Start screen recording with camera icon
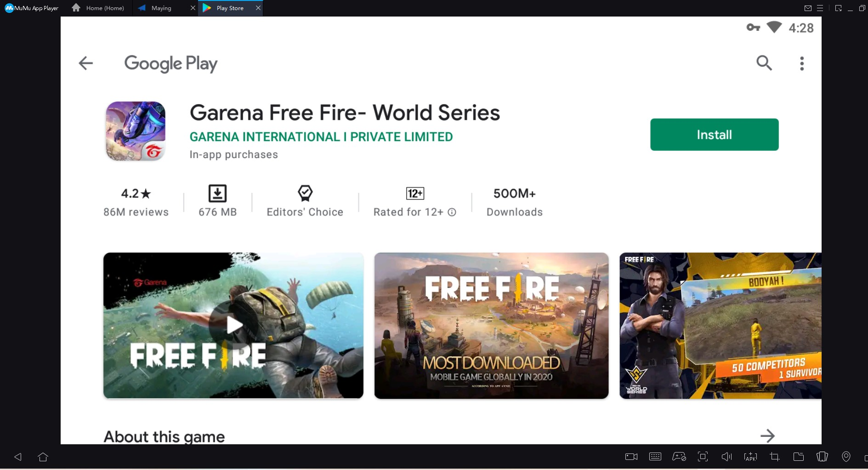This screenshot has width=868, height=470. pyautogui.click(x=631, y=457)
